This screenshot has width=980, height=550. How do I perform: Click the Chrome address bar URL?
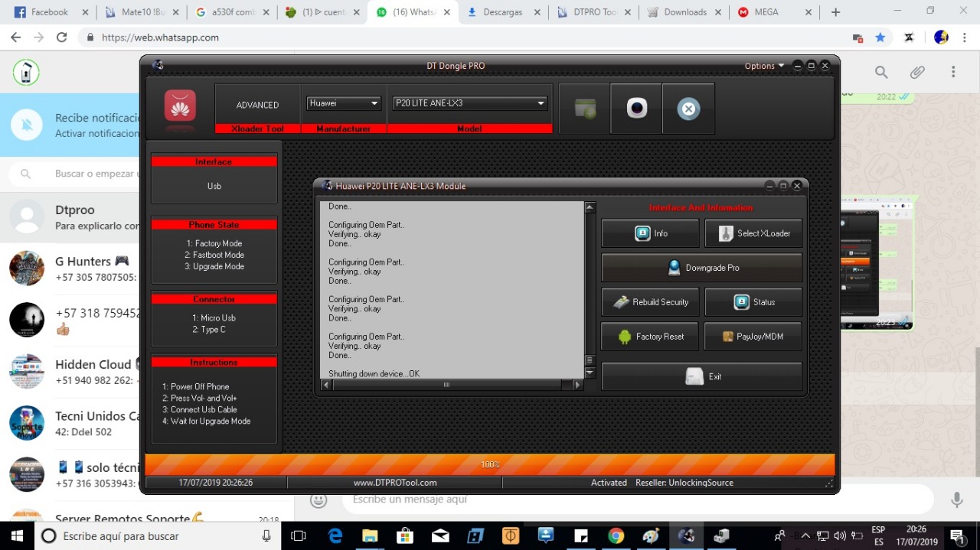tap(160, 37)
